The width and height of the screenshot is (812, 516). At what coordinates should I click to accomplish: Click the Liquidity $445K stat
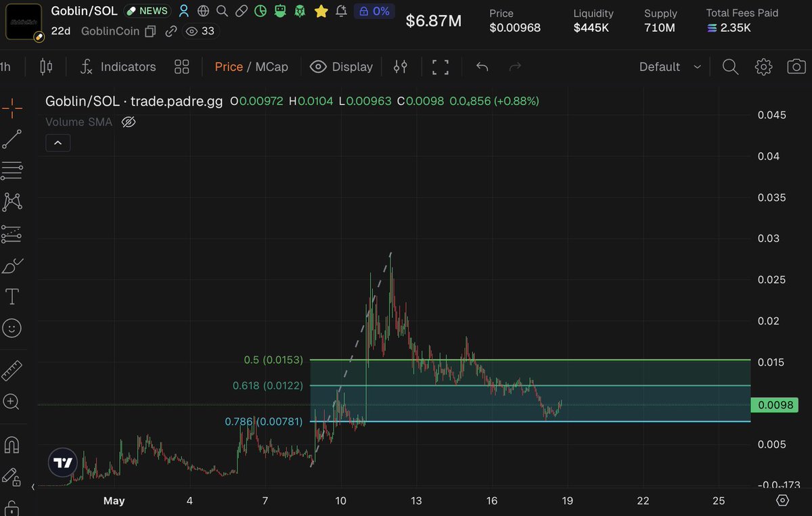593,20
